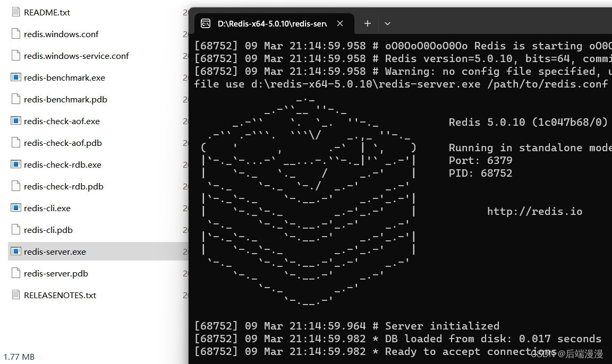Open the terminal profile dropdown menu

point(387,23)
